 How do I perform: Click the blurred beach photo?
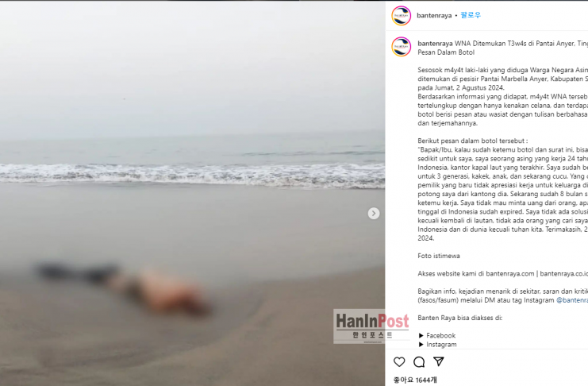192,193
